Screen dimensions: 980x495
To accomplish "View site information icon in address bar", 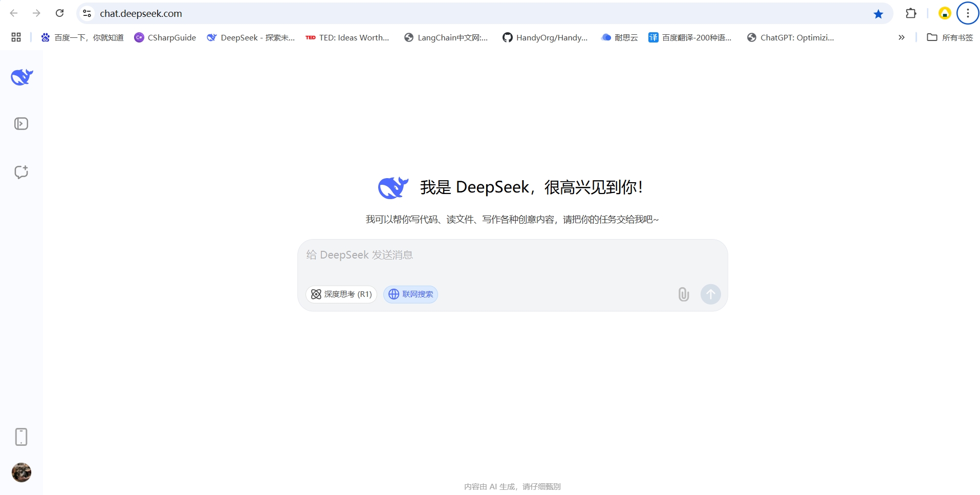I will (87, 13).
